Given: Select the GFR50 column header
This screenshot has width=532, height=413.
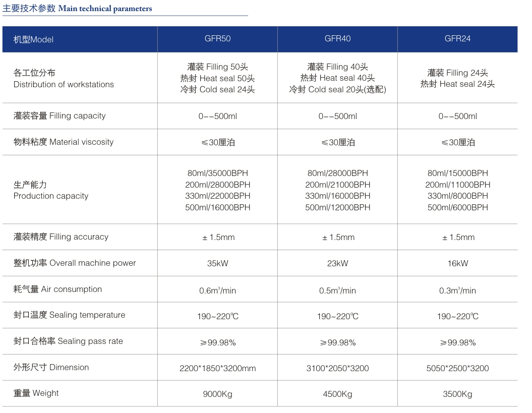Looking at the screenshot, I should [218, 39].
